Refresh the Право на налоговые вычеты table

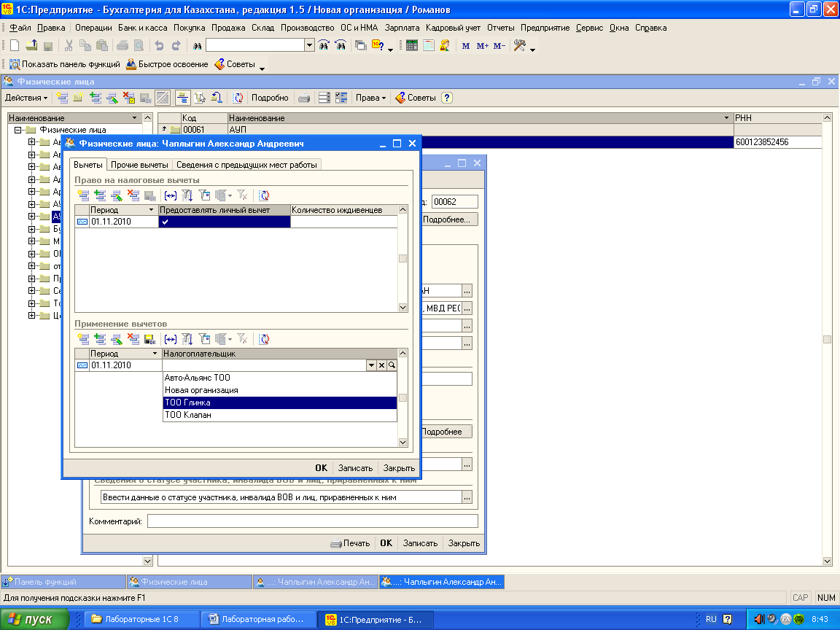pyautogui.click(x=264, y=195)
